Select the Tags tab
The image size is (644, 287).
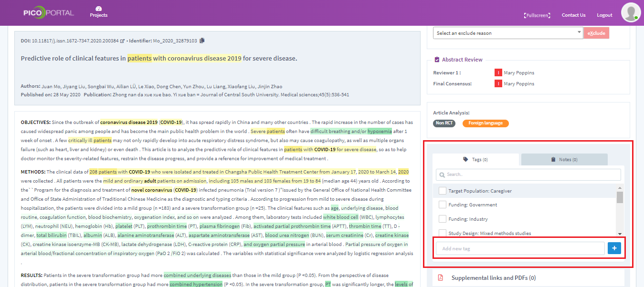click(x=475, y=160)
